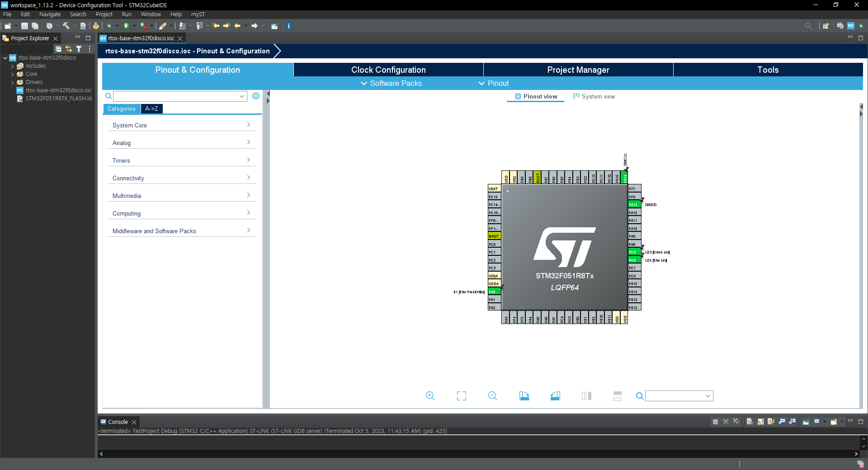The image size is (868, 470).
Task: Toggle Scroll Lock in Console
Action: coord(760,422)
